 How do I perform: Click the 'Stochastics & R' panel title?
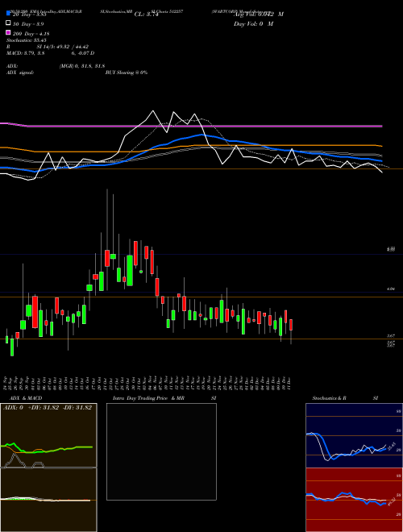click(330, 398)
